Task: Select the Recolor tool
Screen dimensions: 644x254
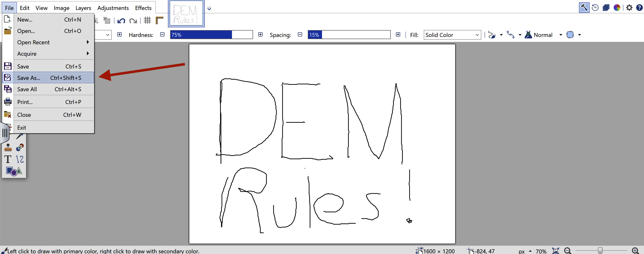Action: pos(20,148)
